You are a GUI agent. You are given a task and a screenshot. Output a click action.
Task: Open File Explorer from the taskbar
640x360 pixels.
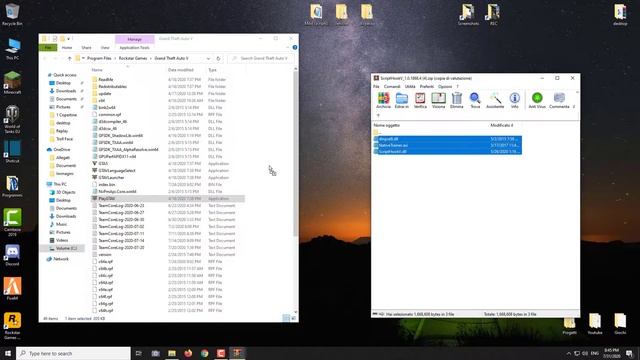(172, 353)
